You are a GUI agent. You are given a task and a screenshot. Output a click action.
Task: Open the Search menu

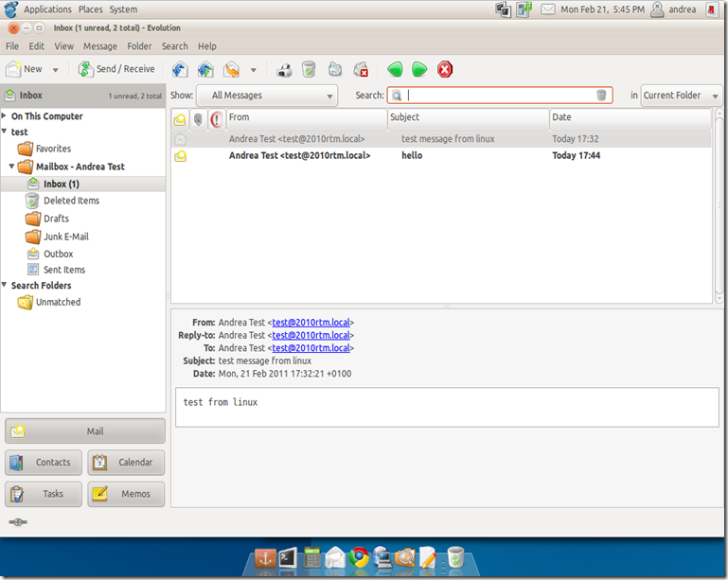(x=174, y=46)
